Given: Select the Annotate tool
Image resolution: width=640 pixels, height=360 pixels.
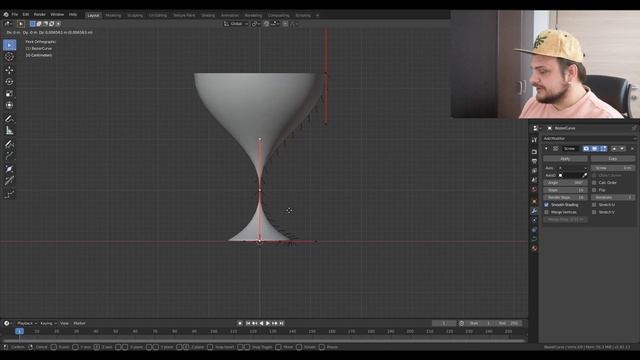Looking at the screenshot, I should tap(9, 119).
